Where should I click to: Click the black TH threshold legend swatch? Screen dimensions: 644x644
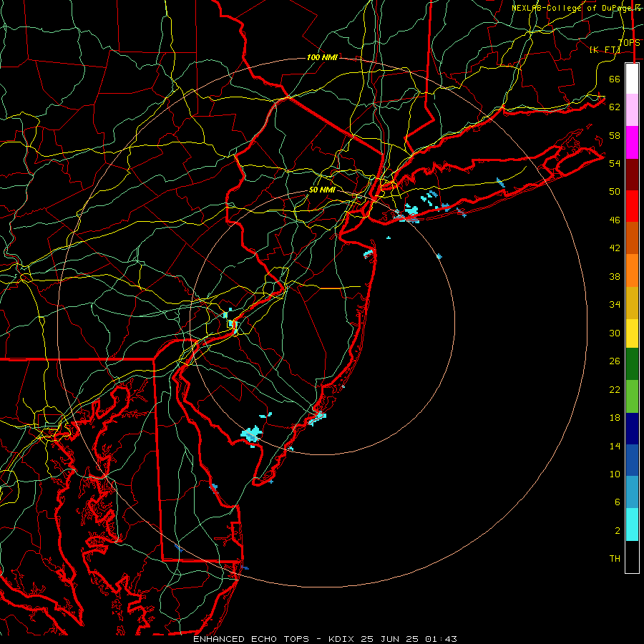tap(632, 557)
